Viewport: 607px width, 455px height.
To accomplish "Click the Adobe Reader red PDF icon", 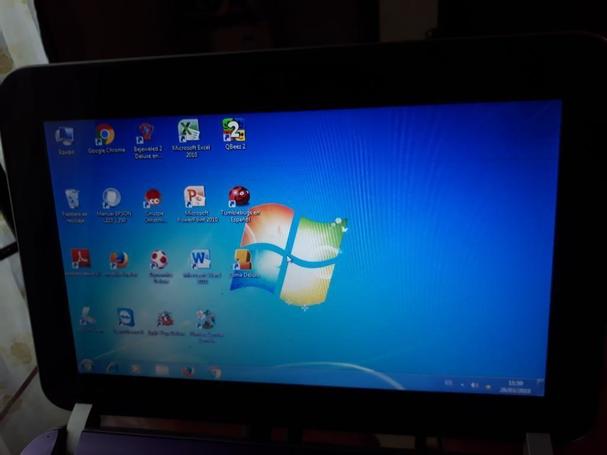I will 81,263.
